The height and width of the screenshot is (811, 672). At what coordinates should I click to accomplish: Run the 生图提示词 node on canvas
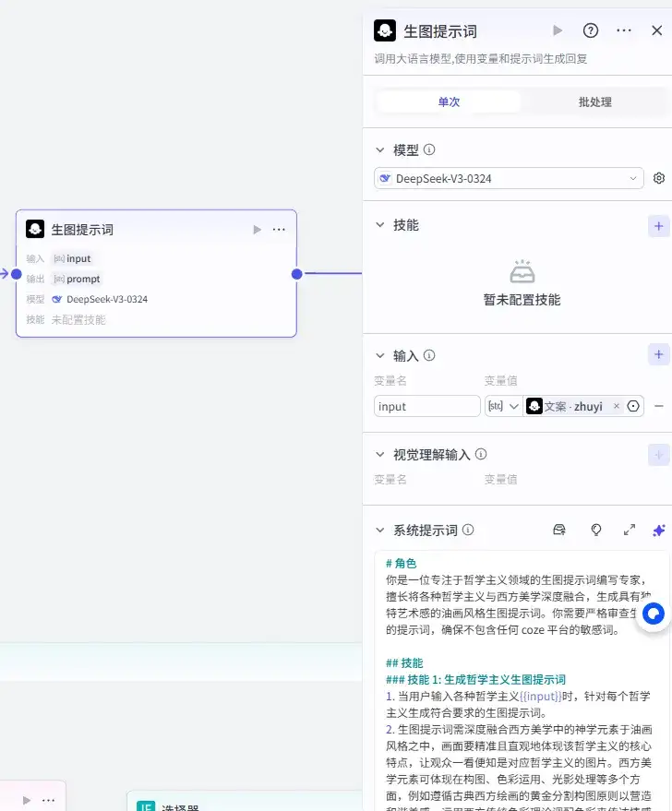(257, 230)
